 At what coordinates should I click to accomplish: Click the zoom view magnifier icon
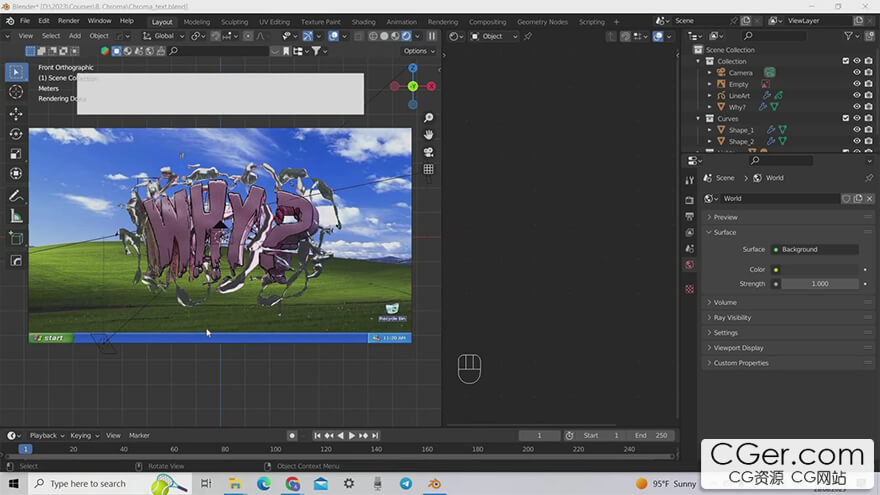coord(429,118)
